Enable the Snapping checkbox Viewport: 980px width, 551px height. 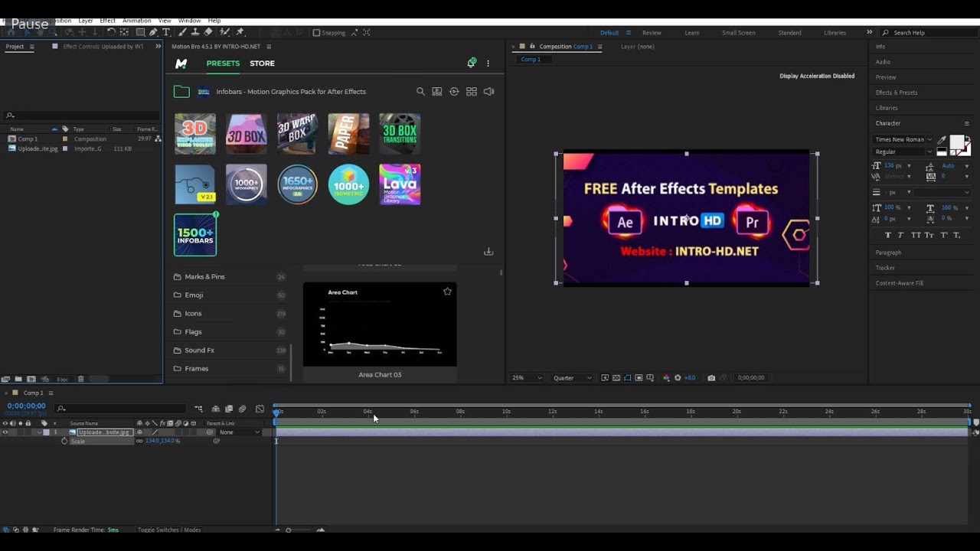(x=317, y=33)
